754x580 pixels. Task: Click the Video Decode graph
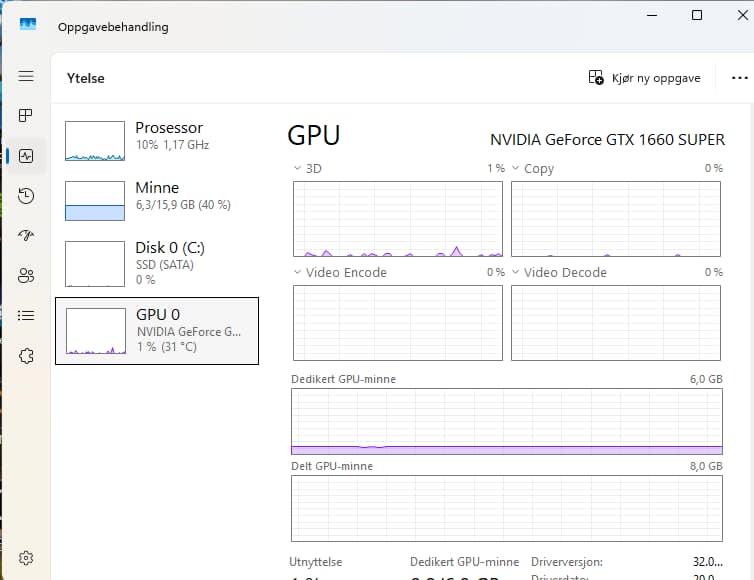pyautogui.click(x=616, y=323)
